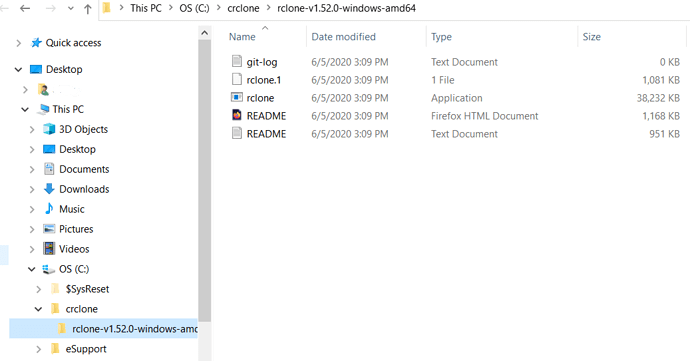Screen dimensions: 690x361
Task: Click the navigation pane scroll-up arrow
Action: (204, 33)
